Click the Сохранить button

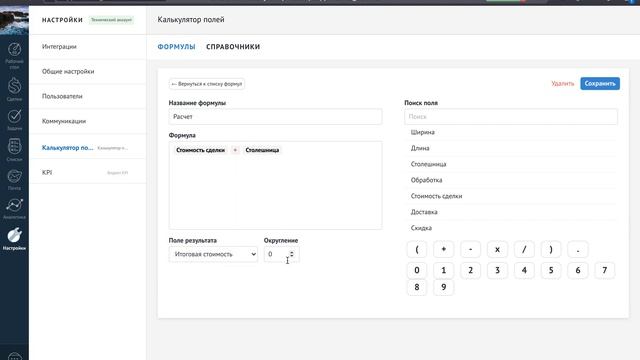click(600, 84)
